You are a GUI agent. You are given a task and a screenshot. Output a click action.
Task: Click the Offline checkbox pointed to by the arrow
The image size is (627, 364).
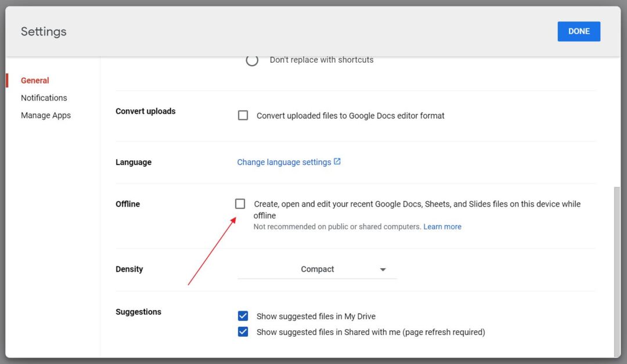(x=240, y=204)
